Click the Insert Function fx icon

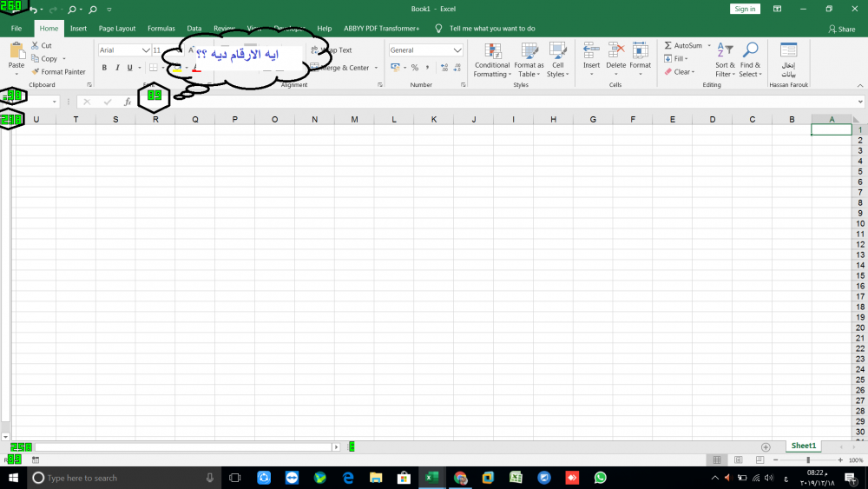[128, 102]
